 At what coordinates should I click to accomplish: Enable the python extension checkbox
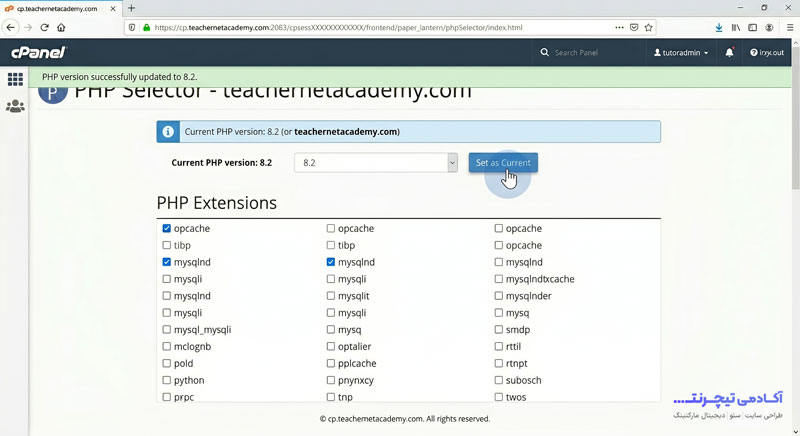[x=167, y=380]
